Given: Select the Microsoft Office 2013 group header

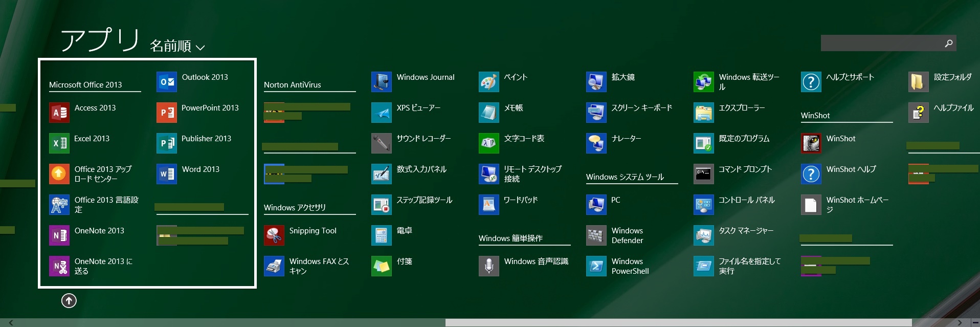Looking at the screenshot, I should 85,85.
